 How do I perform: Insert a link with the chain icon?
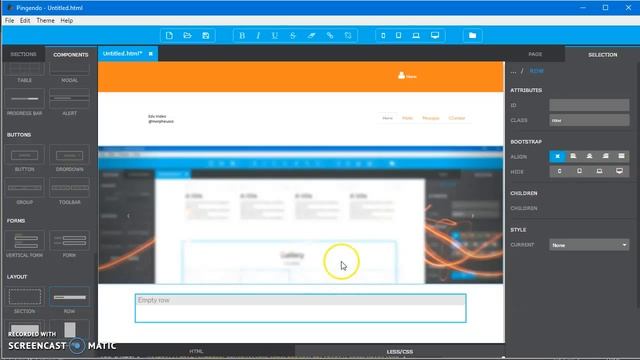point(330,36)
